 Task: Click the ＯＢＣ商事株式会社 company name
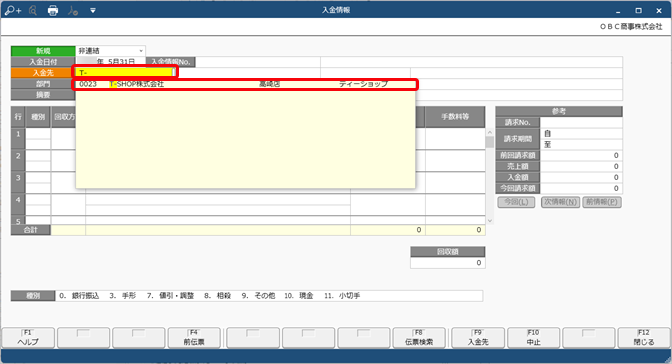[x=631, y=27]
